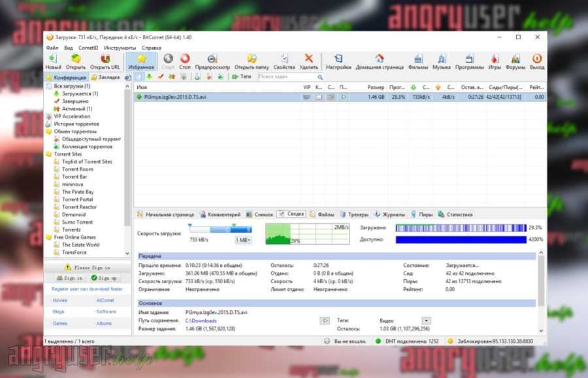Toggle the Favorites (Избранное) panel button
This screenshot has height=378, width=588.
(141, 61)
